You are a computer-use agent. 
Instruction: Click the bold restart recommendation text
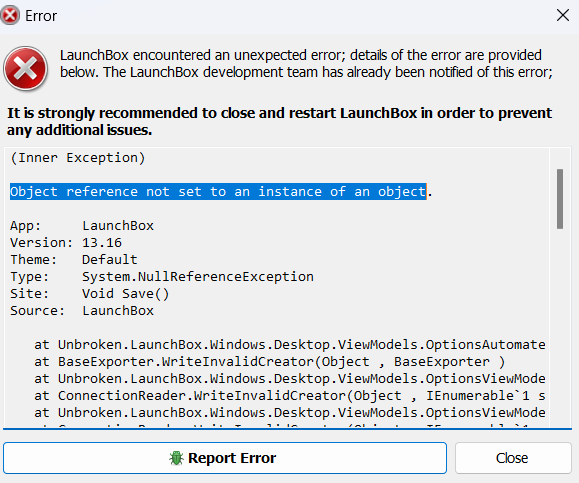point(280,121)
